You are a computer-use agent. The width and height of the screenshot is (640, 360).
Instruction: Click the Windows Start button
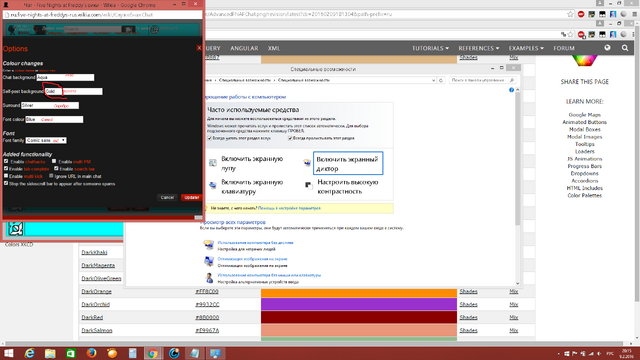coord(9,353)
